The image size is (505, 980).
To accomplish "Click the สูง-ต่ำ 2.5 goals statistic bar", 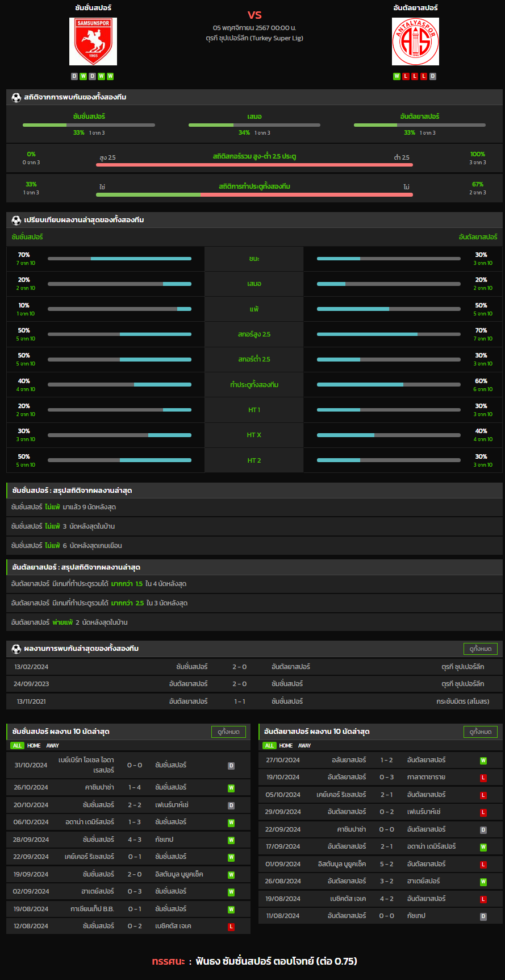I will click(254, 165).
